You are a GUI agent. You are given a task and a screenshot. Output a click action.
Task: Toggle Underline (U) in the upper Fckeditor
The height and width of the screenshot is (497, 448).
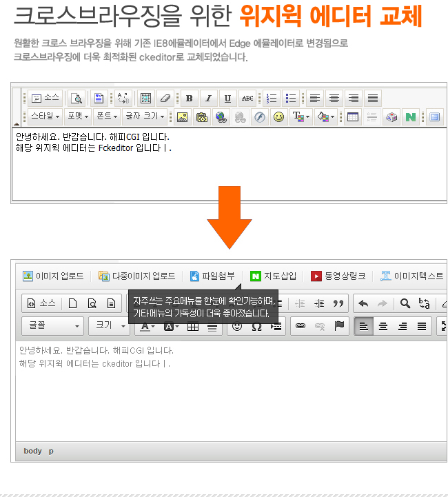coord(227,99)
